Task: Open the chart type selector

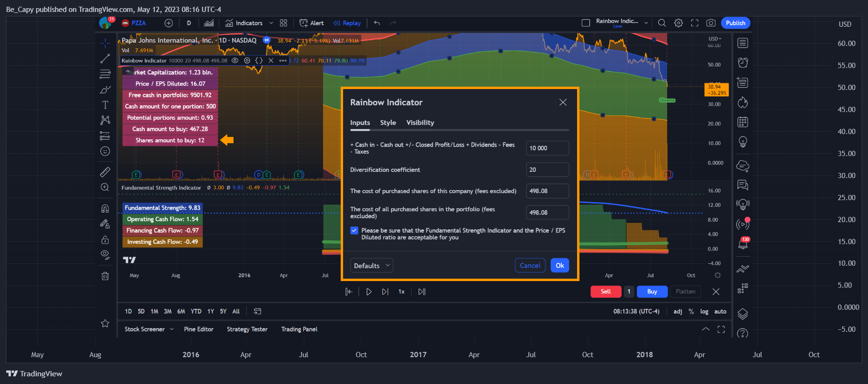Action: 209,23
